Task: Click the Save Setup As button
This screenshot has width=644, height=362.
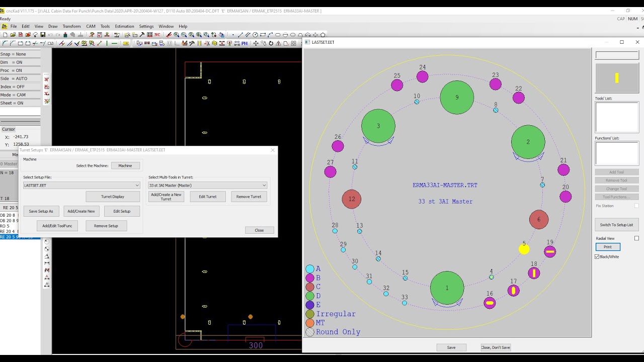Action: click(41, 211)
